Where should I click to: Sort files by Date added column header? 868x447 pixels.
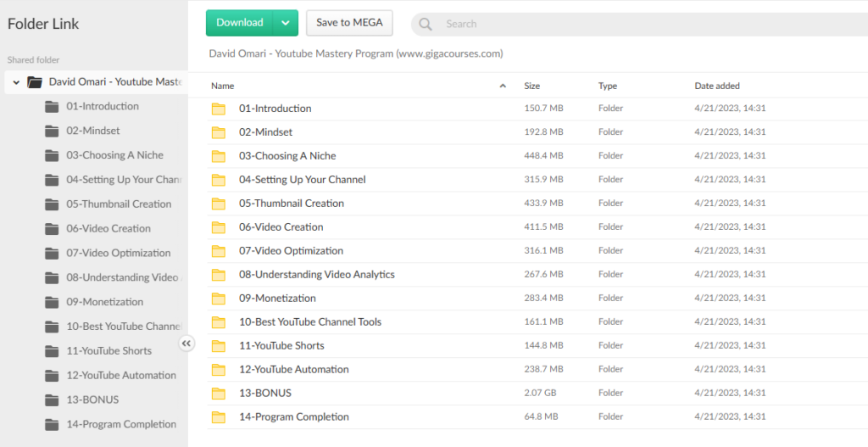click(717, 86)
